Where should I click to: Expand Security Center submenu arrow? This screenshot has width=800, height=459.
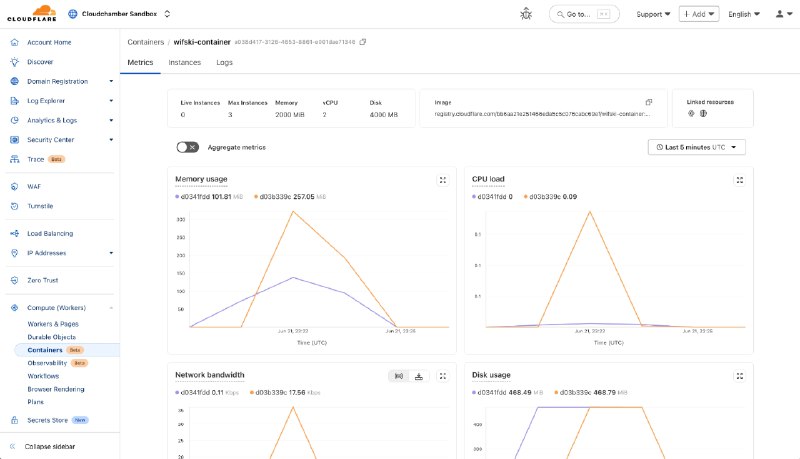coord(111,140)
